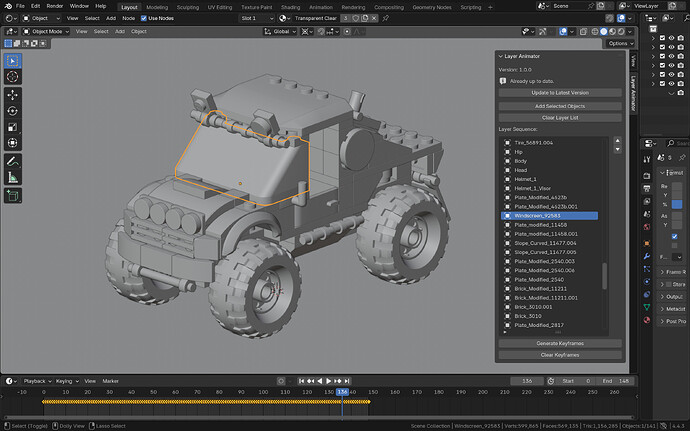Switch to rendered viewport shading
Image resolution: width=690 pixels, height=431 pixels.
point(620,32)
